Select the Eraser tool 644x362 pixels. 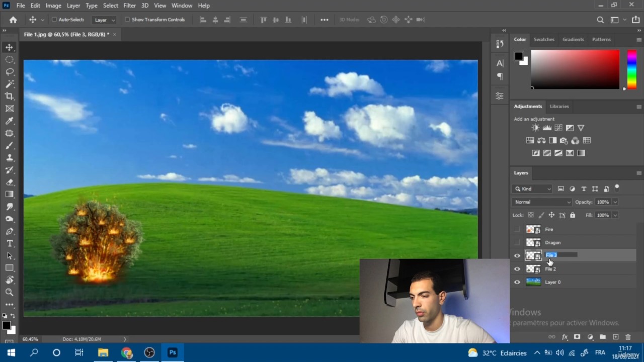tap(10, 182)
